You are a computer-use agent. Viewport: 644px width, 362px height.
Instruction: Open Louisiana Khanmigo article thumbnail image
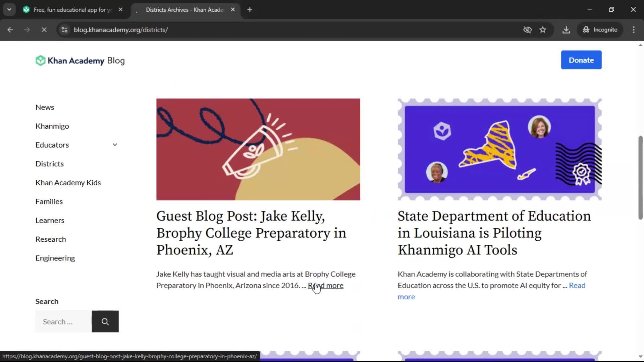(x=499, y=149)
